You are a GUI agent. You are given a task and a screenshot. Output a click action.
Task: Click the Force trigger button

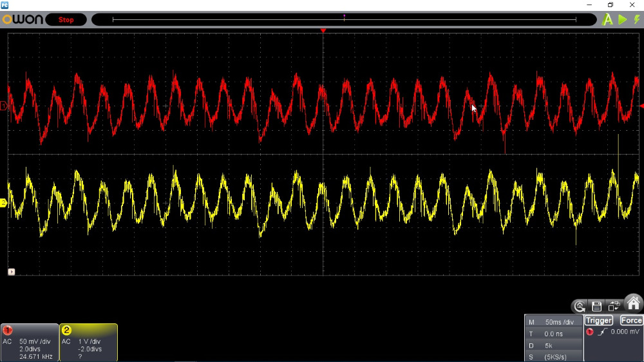point(631,320)
